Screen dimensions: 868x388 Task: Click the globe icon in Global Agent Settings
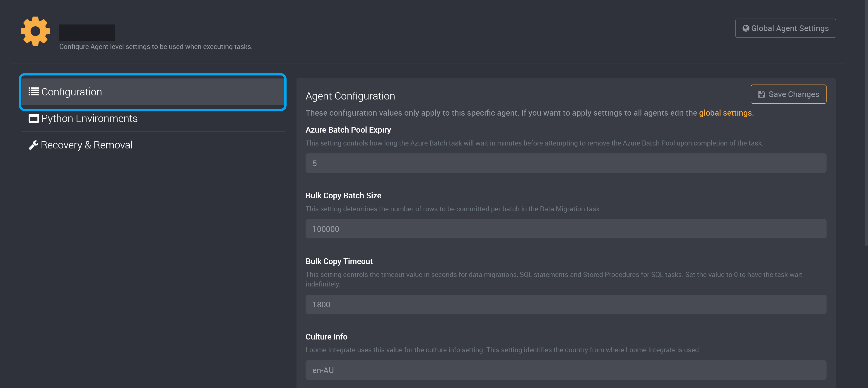(x=746, y=28)
